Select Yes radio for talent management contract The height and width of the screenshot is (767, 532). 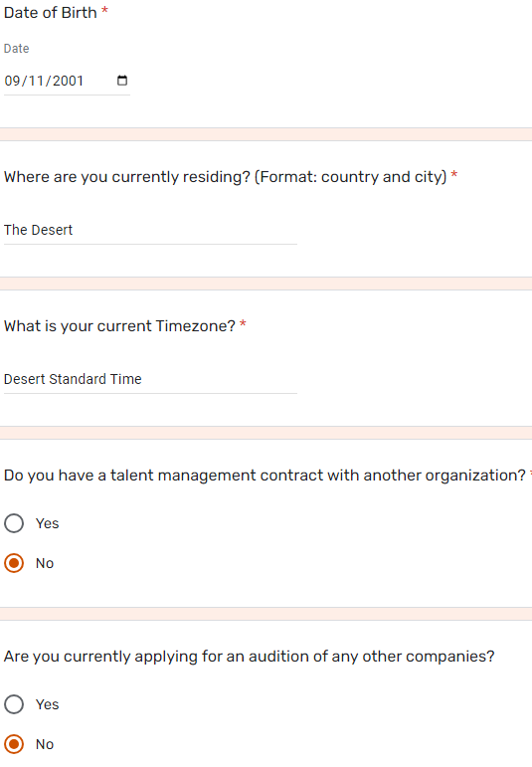[x=14, y=523]
